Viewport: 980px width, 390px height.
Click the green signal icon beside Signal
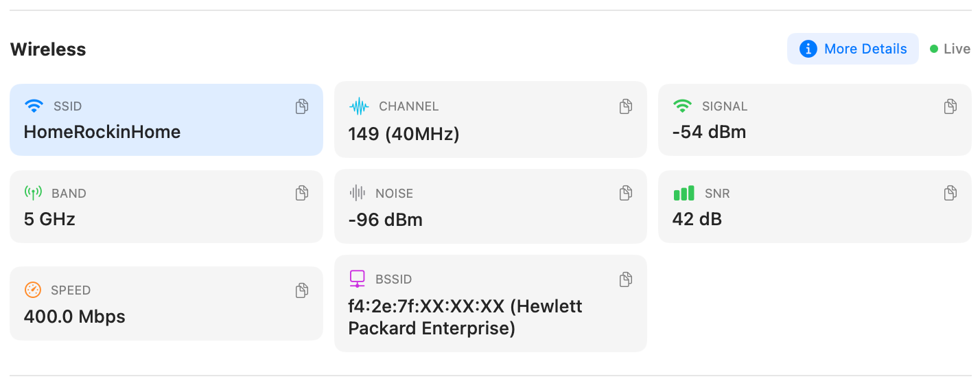pyautogui.click(x=682, y=106)
